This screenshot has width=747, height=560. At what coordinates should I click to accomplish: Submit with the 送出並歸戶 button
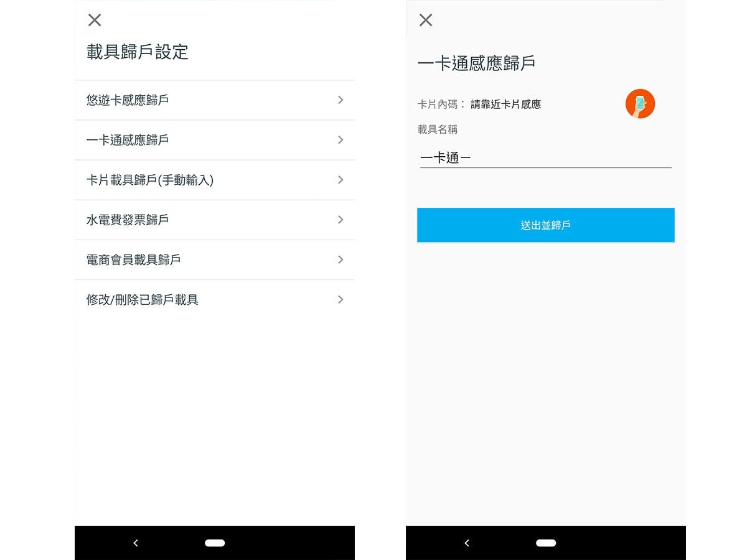coord(546,225)
